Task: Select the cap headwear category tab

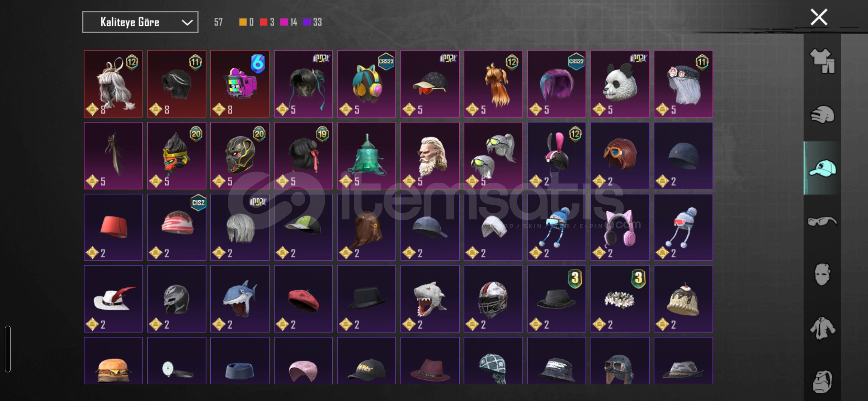Action: pyautogui.click(x=822, y=168)
